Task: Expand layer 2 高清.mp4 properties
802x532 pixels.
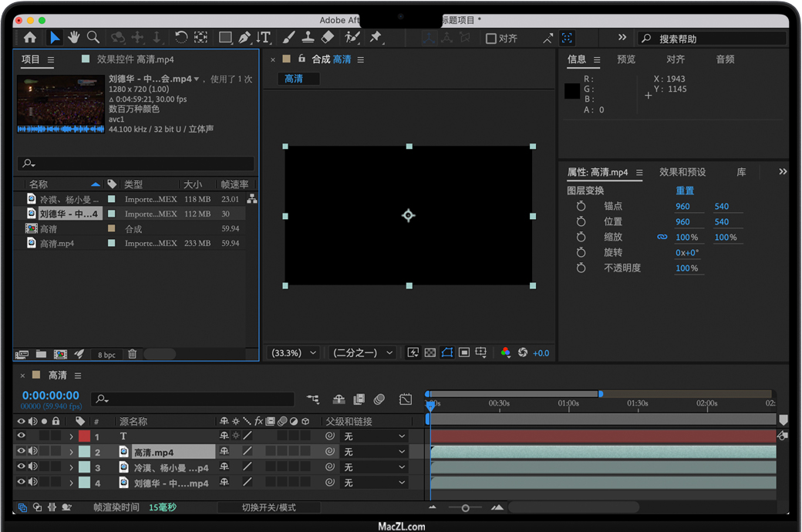Action: click(71, 453)
